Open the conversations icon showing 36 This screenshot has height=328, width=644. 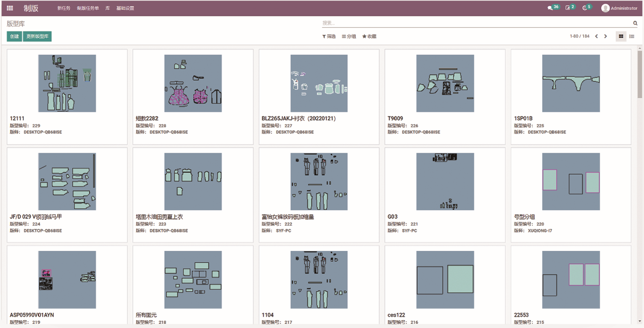click(x=550, y=8)
